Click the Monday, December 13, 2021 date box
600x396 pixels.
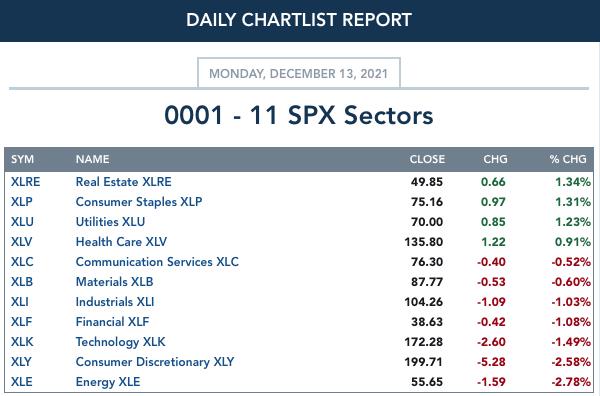(x=299, y=73)
